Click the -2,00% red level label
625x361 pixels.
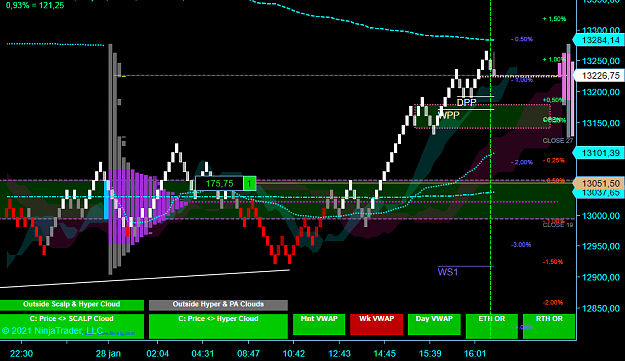click(x=553, y=303)
